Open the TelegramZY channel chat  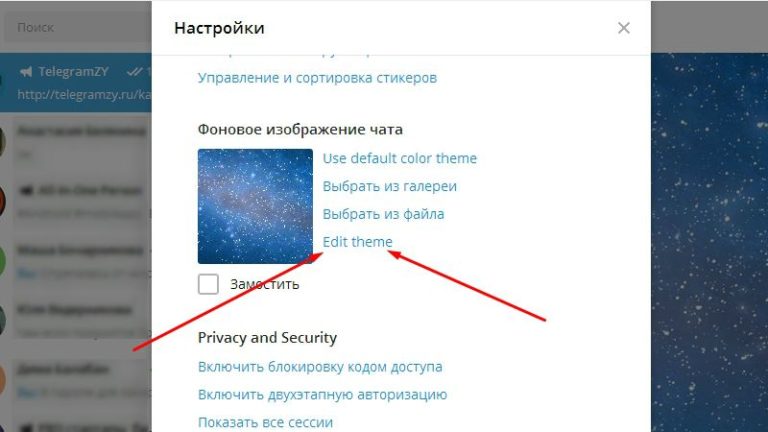click(x=76, y=82)
